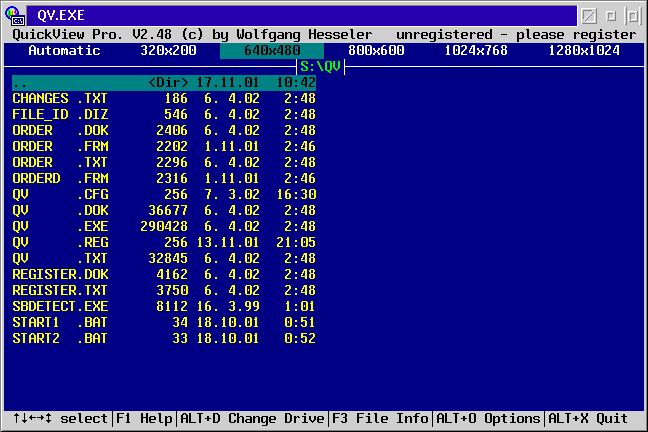The image size is (648, 432).
Task: Select ORDERD.FRM in the file list
Action: (x=164, y=179)
